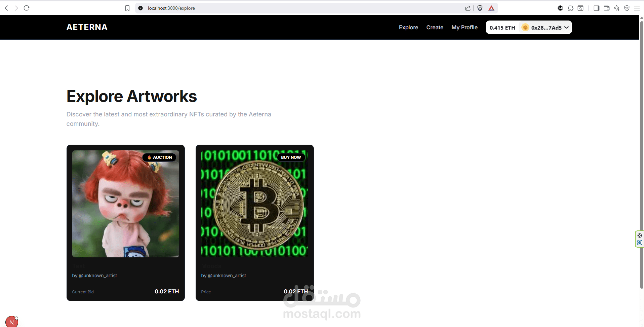
Task: Open the red N dev tools badge
Action: pyautogui.click(x=12, y=322)
